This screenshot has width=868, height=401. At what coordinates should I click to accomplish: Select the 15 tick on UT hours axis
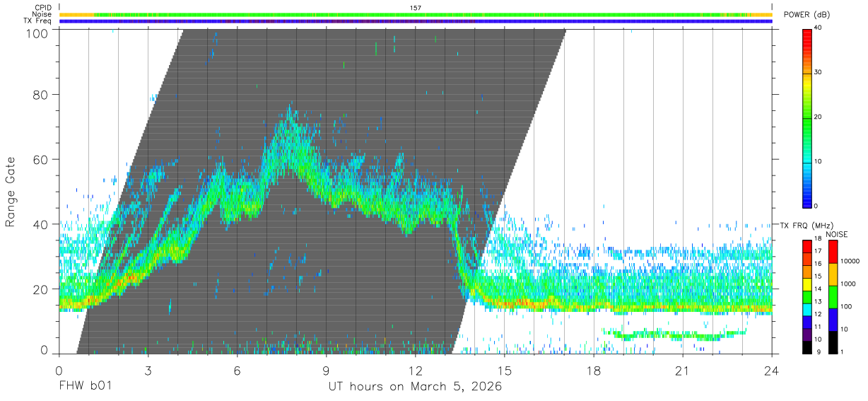point(505,371)
